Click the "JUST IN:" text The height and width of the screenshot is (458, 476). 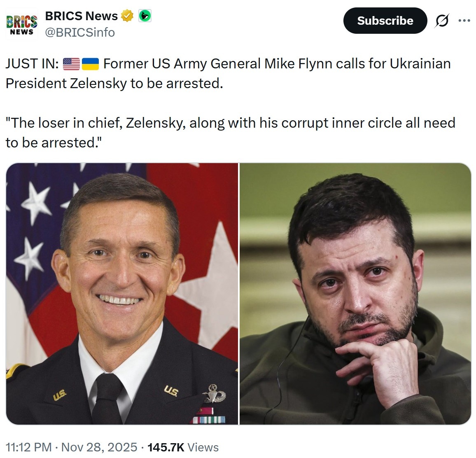point(32,64)
